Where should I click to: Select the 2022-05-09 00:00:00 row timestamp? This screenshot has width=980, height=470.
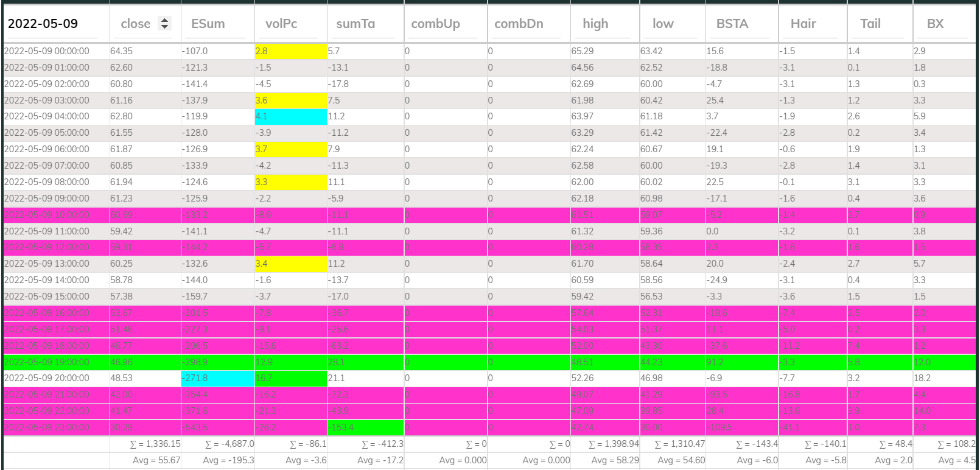pyautogui.click(x=47, y=51)
